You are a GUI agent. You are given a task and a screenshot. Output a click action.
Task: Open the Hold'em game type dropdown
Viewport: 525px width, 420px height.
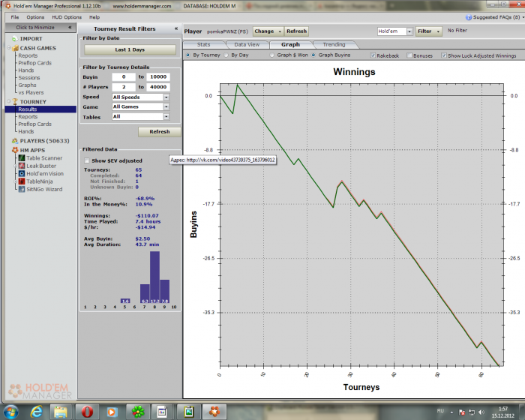click(x=409, y=31)
